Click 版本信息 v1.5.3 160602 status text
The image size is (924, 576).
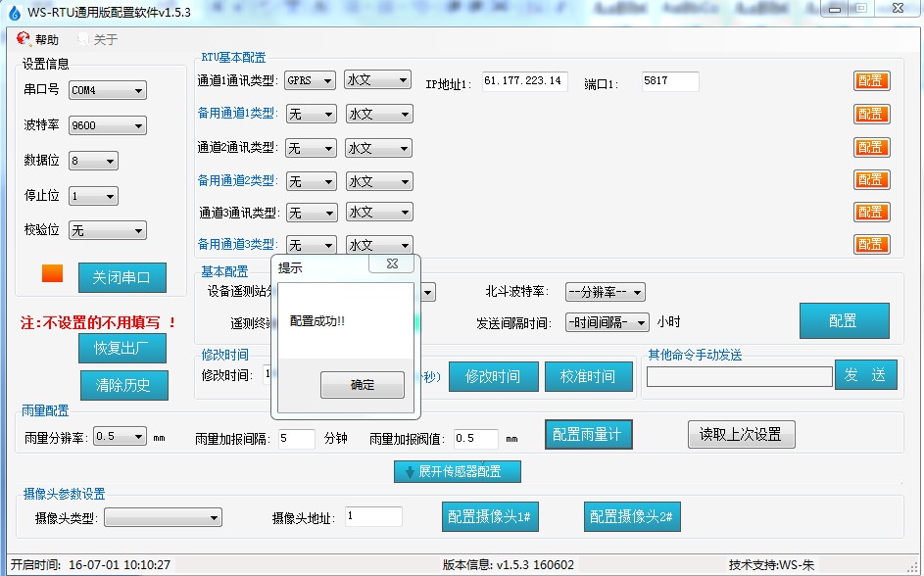click(x=508, y=565)
